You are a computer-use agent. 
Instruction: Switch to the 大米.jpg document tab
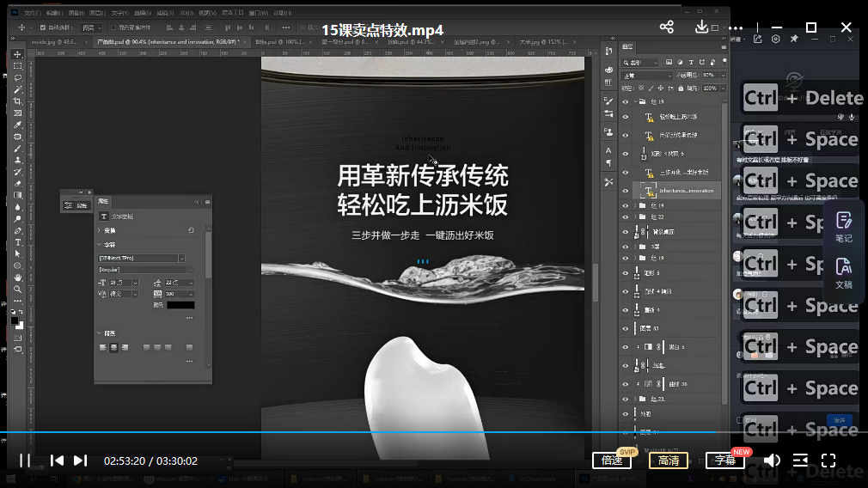click(x=543, y=42)
